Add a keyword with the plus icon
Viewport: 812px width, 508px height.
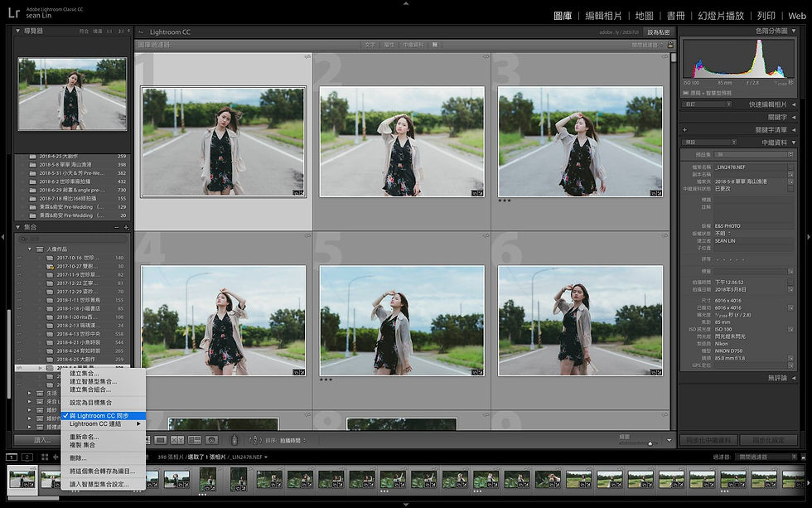click(x=684, y=130)
